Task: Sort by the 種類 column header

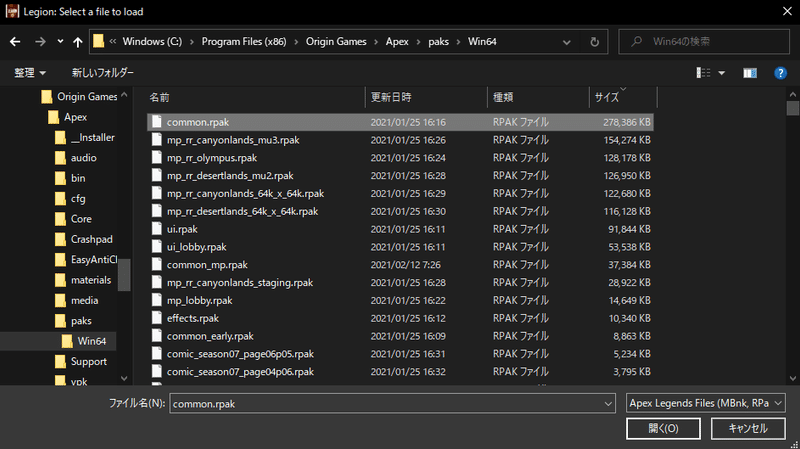Action: coord(538,97)
